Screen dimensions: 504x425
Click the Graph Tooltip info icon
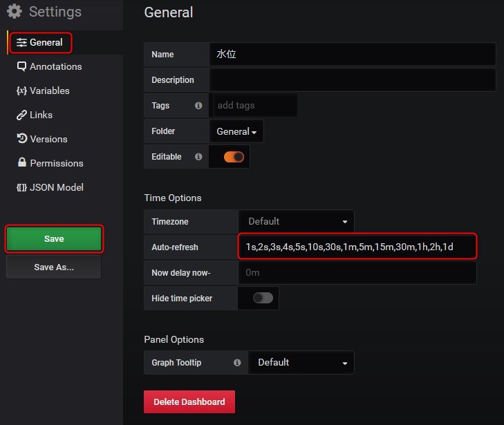pos(237,362)
